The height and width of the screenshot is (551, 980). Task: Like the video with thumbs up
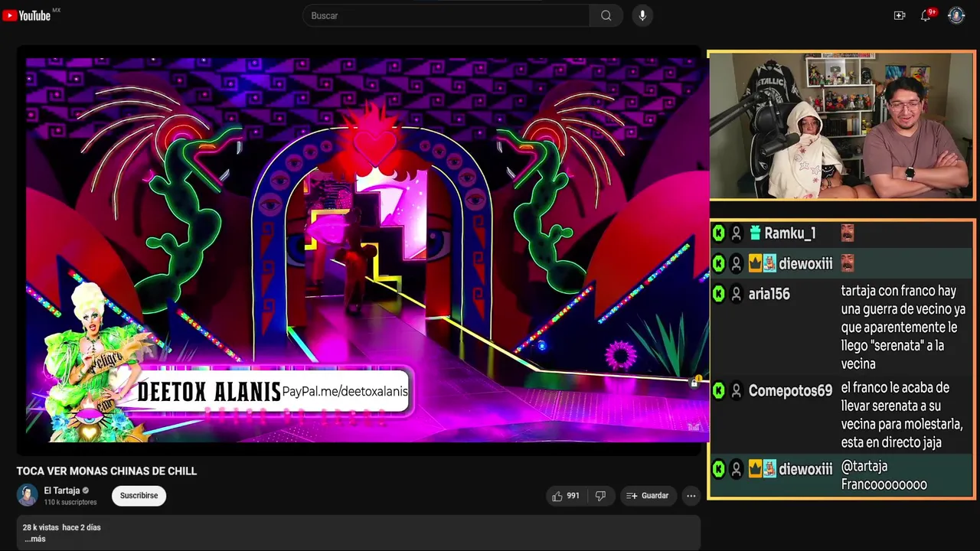(x=566, y=496)
